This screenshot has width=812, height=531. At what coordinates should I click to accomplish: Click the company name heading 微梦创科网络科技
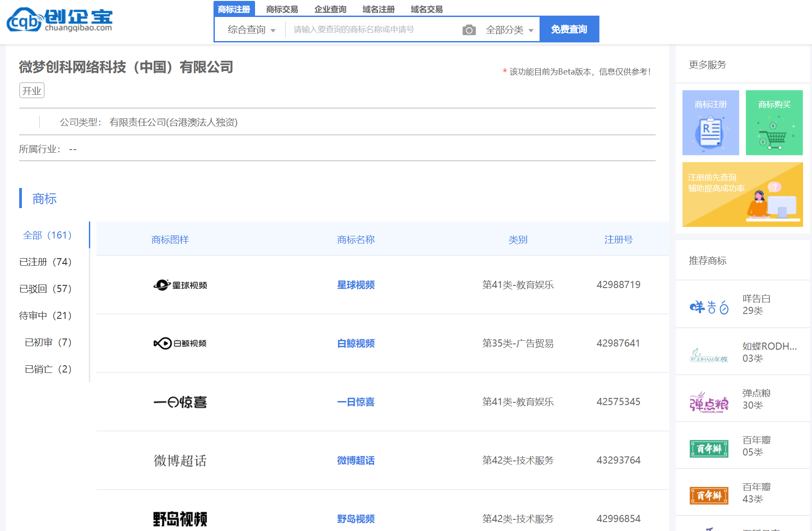[126, 67]
